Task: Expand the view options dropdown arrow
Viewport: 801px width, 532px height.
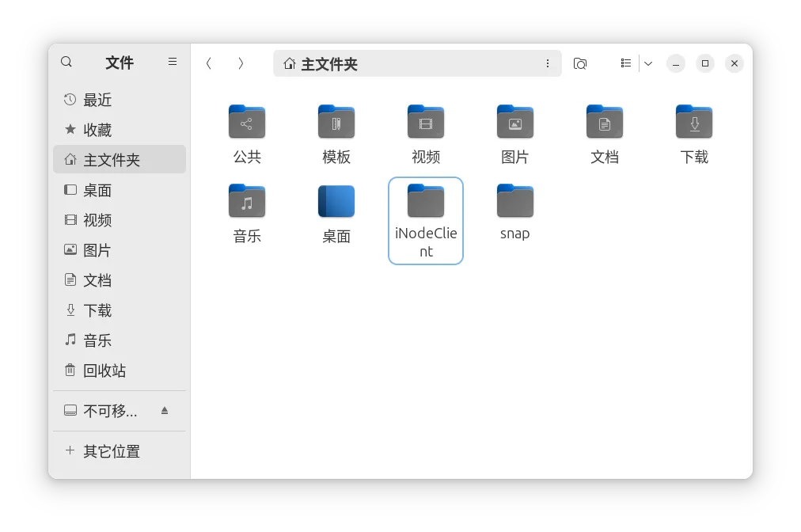Action: pos(648,63)
